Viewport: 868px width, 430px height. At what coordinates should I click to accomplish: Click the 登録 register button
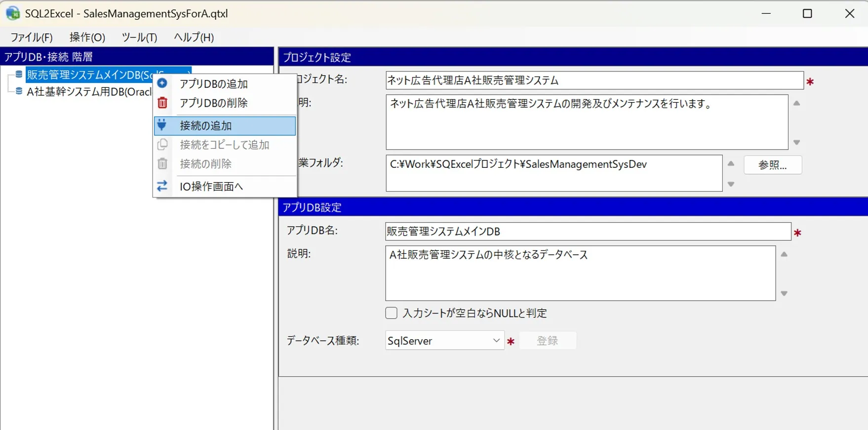pos(548,341)
